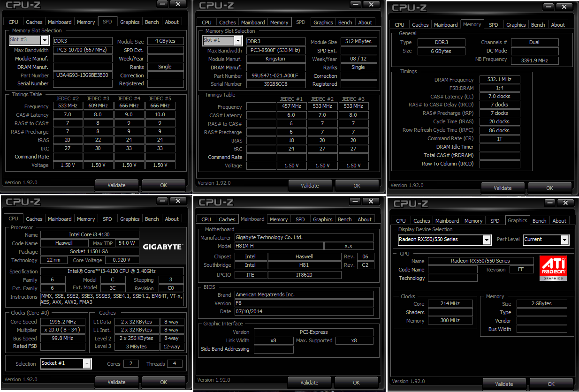This screenshot has width=579, height=392.
Task: Click the Kingston module manufacturer field
Action: click(x=275, y=59)
